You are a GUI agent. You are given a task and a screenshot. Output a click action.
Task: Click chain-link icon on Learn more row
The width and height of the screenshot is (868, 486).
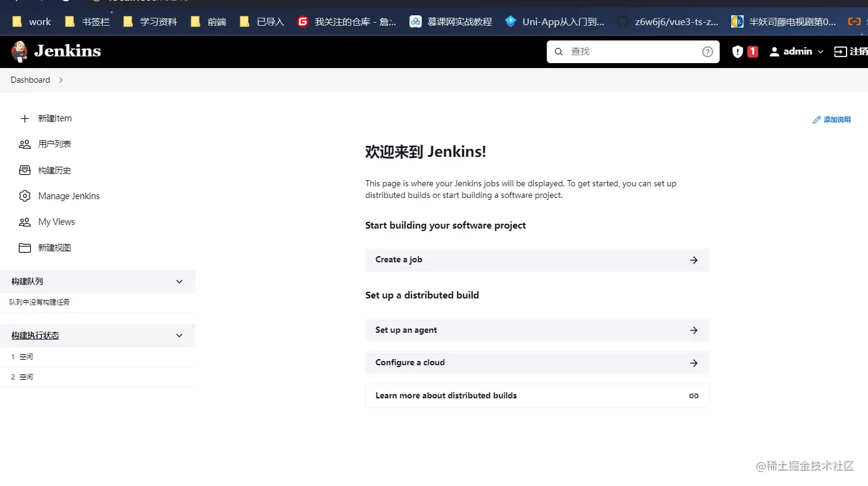click(x=693, y=396)
